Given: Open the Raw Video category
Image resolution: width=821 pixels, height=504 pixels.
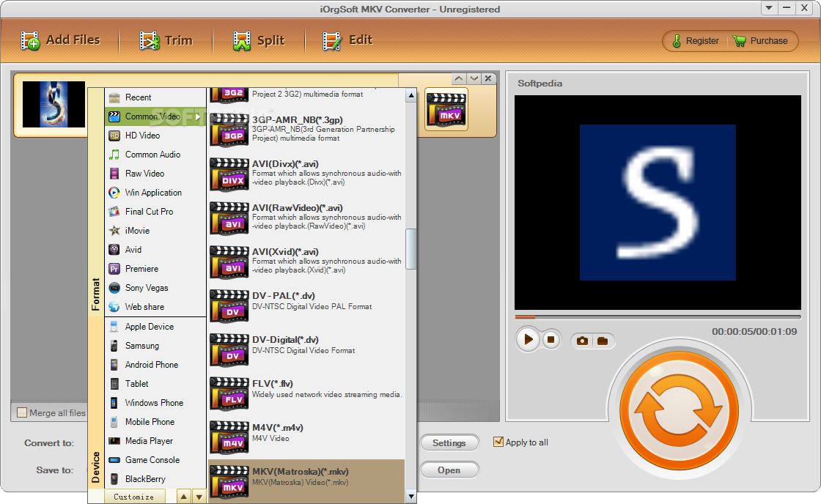Looking at the screenshot, I should point(155,174).
